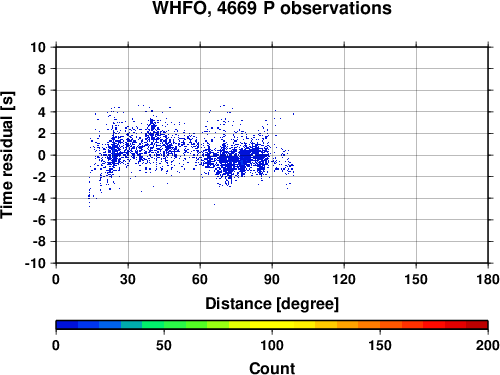Screen dimensions: 500x375
Task: Click the Time residual [s] axis label
Action: [x=8, y=155]
